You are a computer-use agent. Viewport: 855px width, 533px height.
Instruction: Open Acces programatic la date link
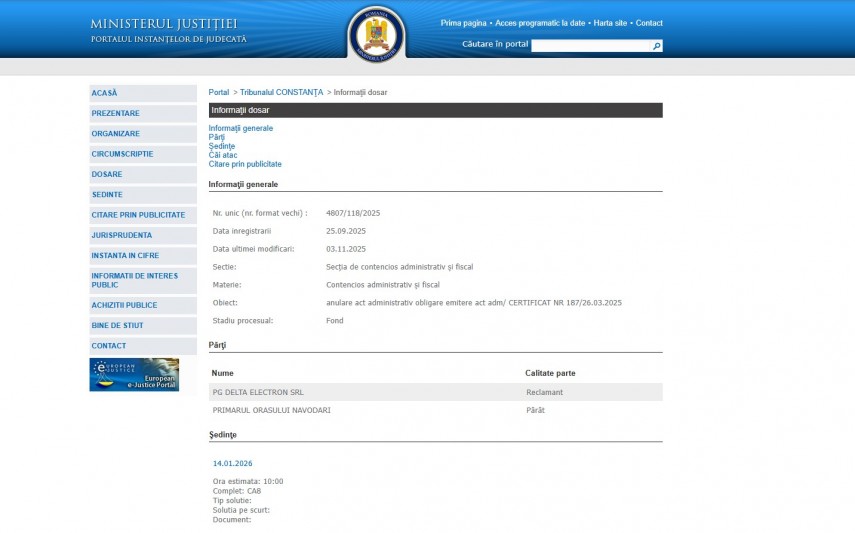click(x=540, y=23)
